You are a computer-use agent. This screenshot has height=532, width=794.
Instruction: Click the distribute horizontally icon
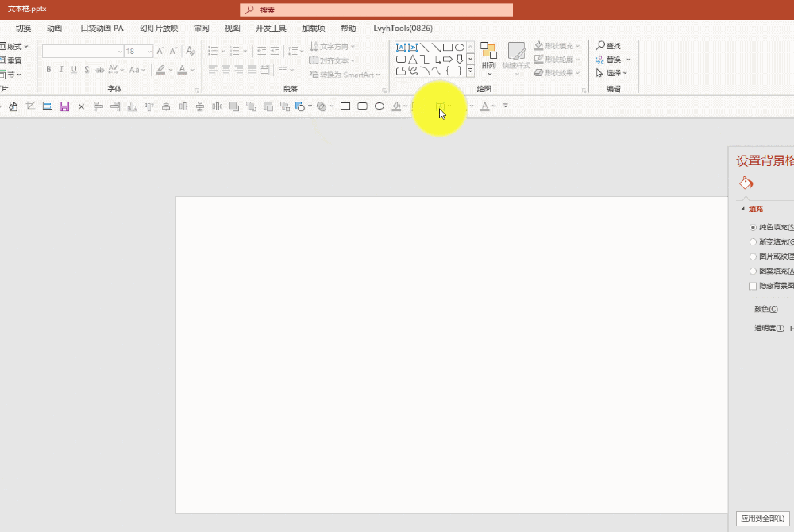pyautogui.click(x=218, y=106)
